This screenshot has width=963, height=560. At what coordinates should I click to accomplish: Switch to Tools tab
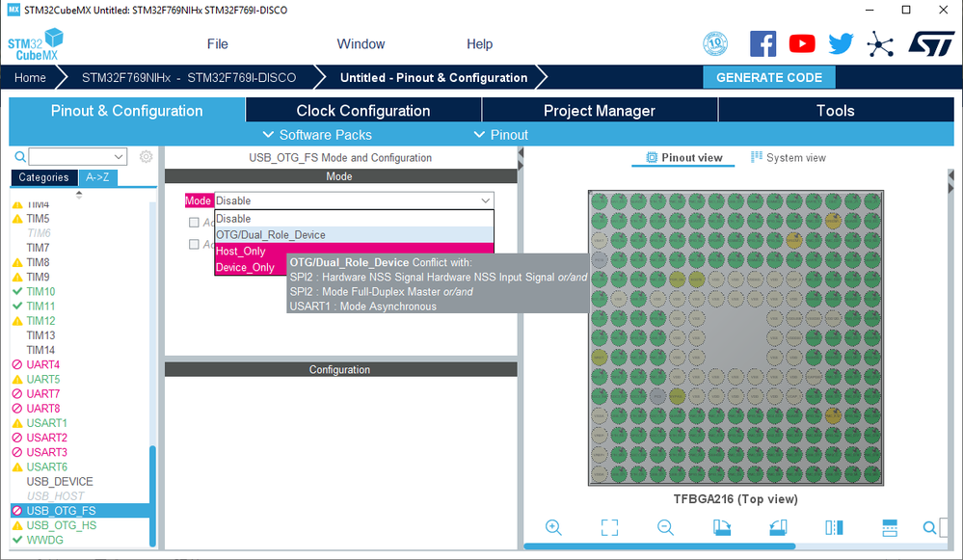click(x=835, y=111)
